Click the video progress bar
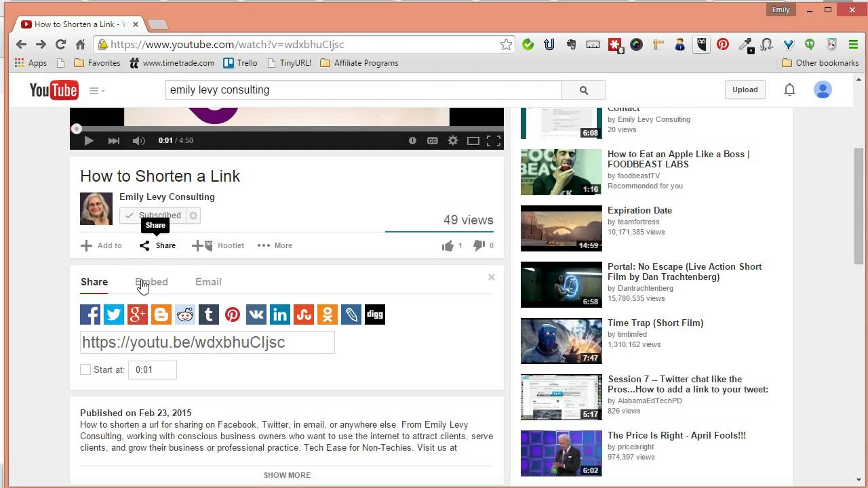868x488 pixels. 287,128
